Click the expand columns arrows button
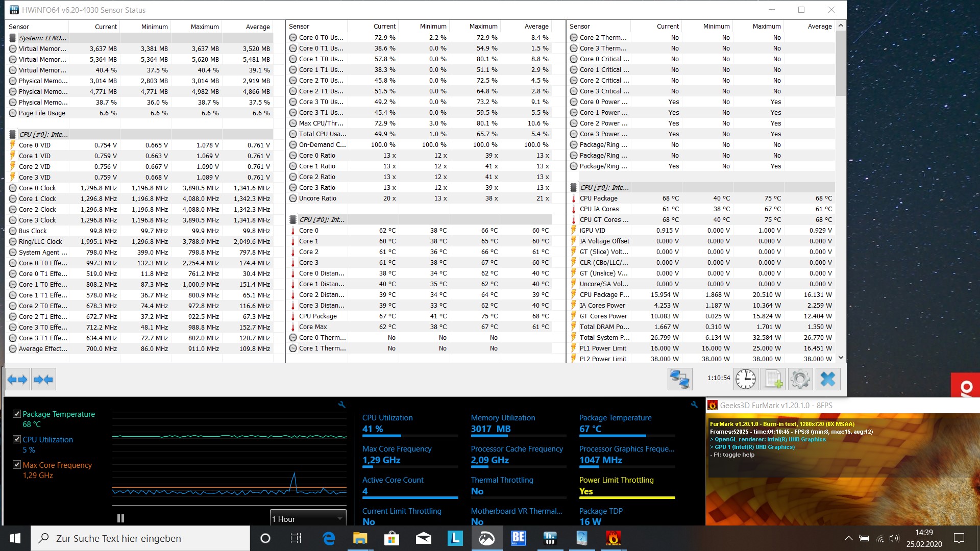The height and width of the screenshot is (551, 980). 17,380
